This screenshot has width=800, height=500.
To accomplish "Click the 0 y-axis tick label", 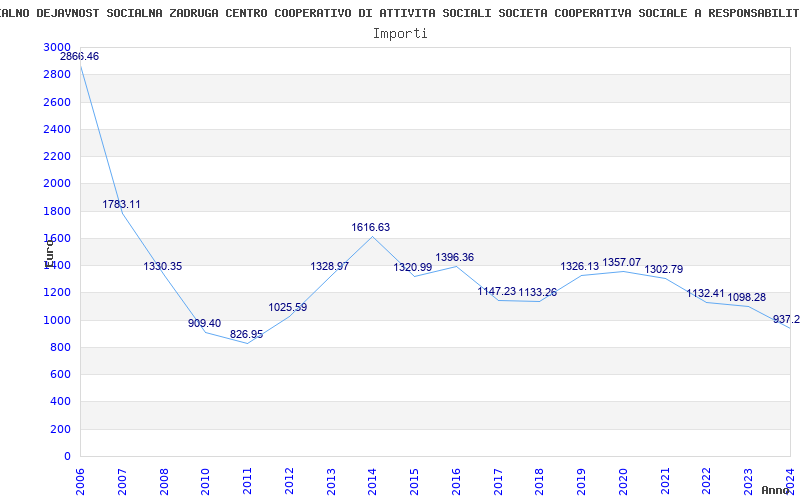I will (67, 457).
